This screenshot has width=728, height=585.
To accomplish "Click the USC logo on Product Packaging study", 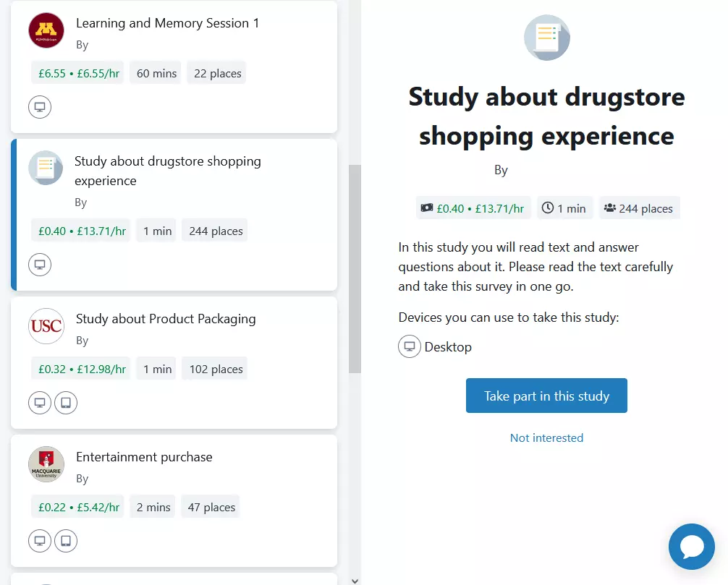I will tap(46, 326).
